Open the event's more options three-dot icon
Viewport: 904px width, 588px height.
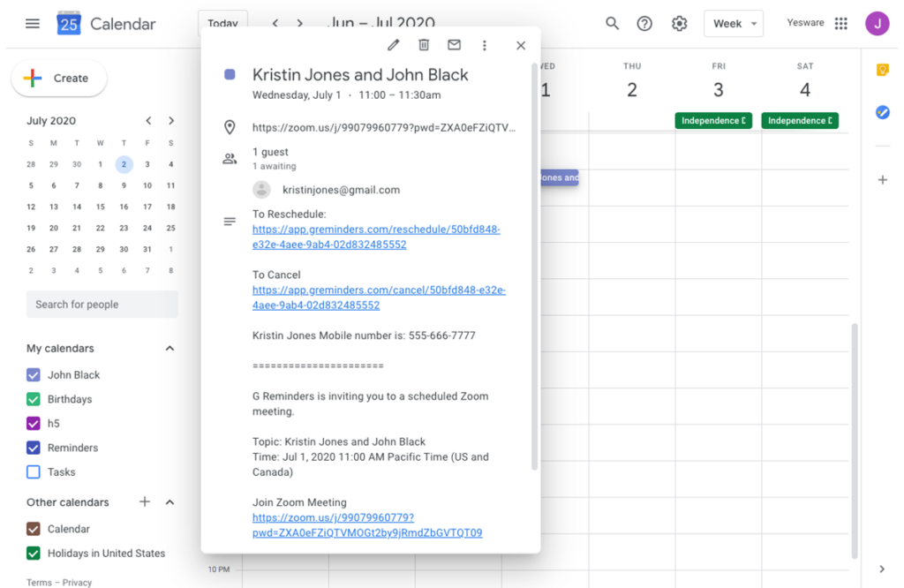[x=484, y=45]
